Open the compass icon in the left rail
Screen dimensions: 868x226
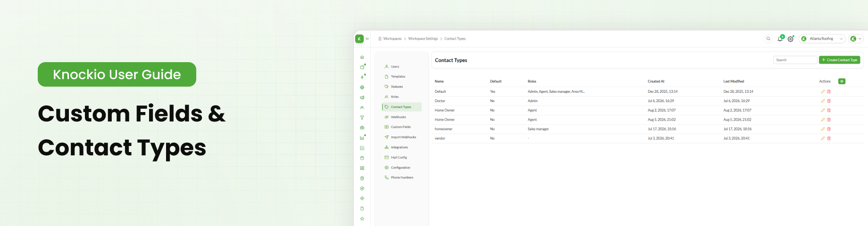(362, 188)
